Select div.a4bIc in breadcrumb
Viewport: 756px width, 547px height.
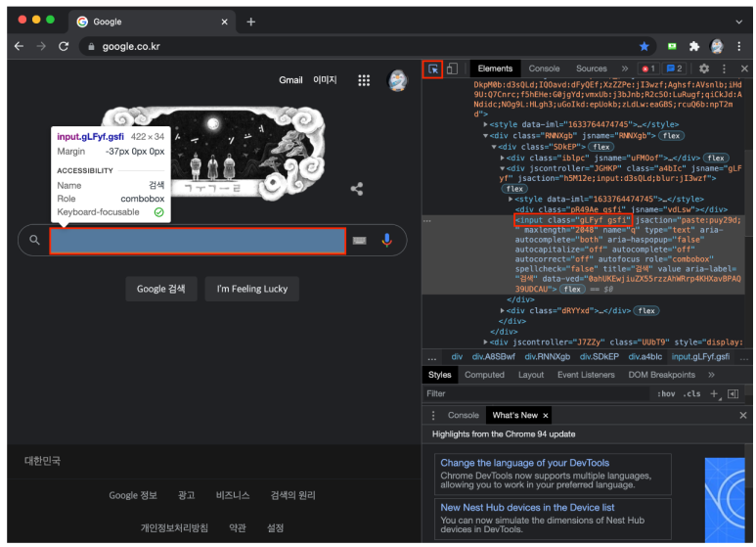pyautogui.click(x=645, y=357)
